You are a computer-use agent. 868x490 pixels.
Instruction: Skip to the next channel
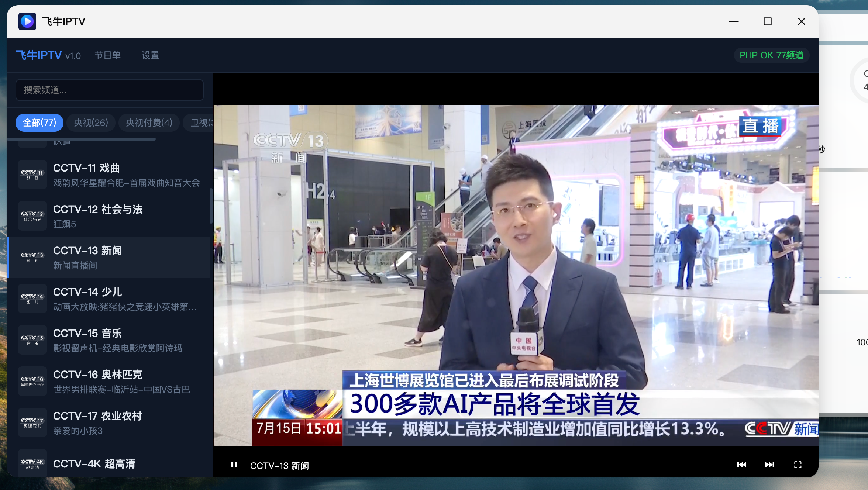pos(769,465)
